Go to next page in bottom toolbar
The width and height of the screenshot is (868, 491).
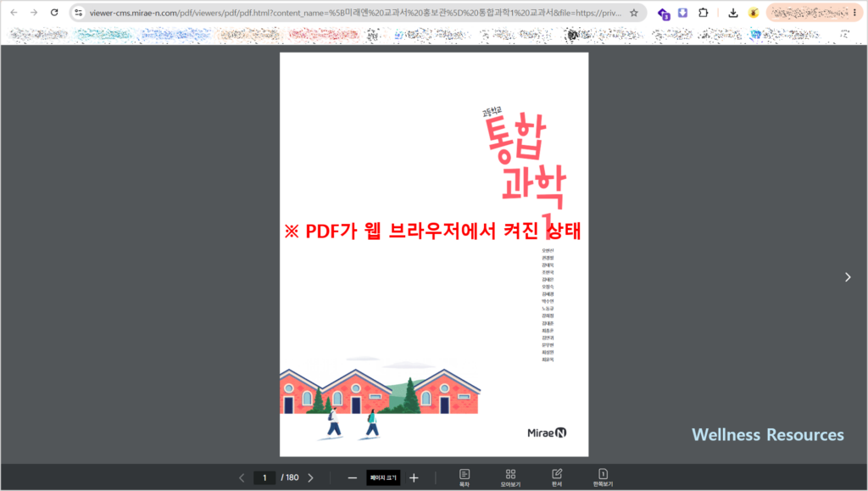coord(310,477)
